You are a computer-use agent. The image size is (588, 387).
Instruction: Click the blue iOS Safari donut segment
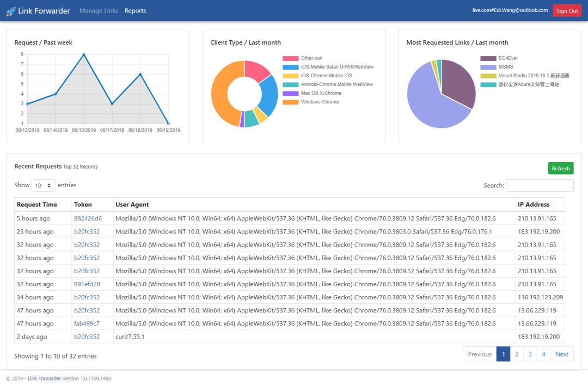(x=269, y=95)
